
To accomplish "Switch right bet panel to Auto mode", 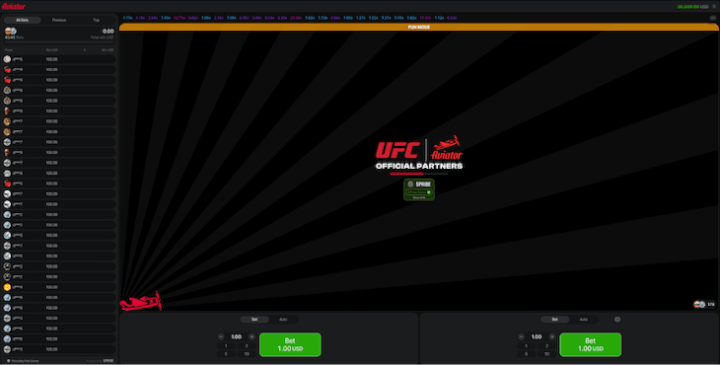I will pos(584,319).
